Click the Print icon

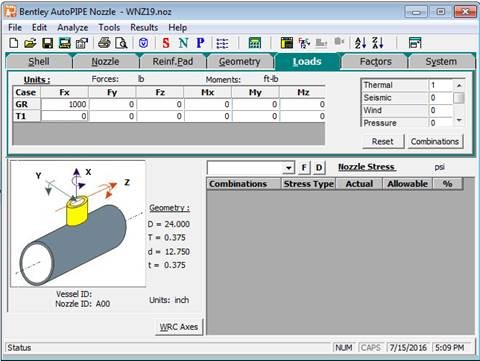pyautogui.click(x=104, y=43)
